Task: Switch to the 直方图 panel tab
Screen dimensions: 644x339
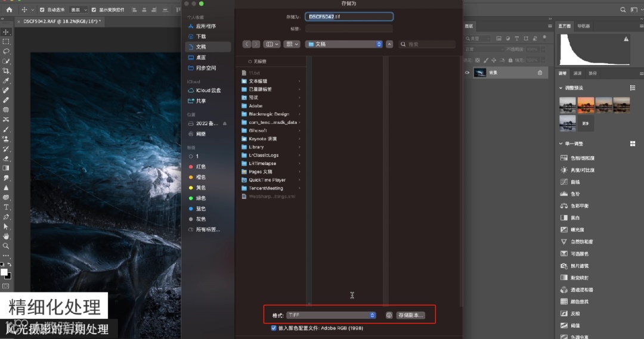Action: (x=564, y=26)
